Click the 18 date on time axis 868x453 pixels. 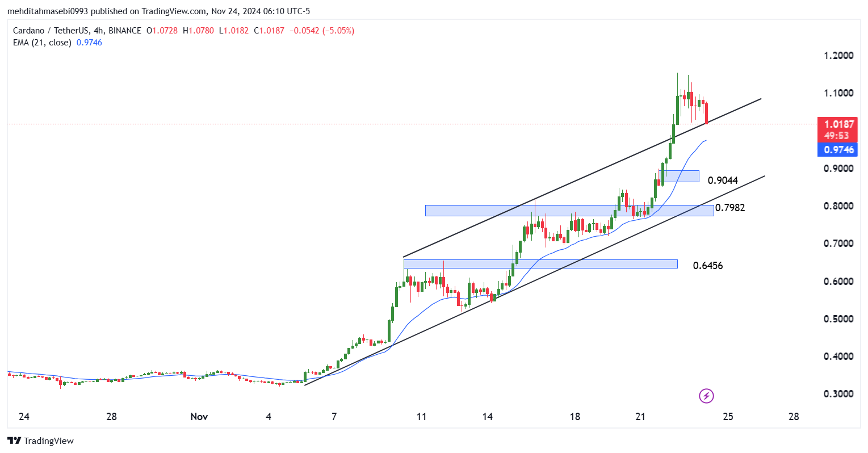575,417
